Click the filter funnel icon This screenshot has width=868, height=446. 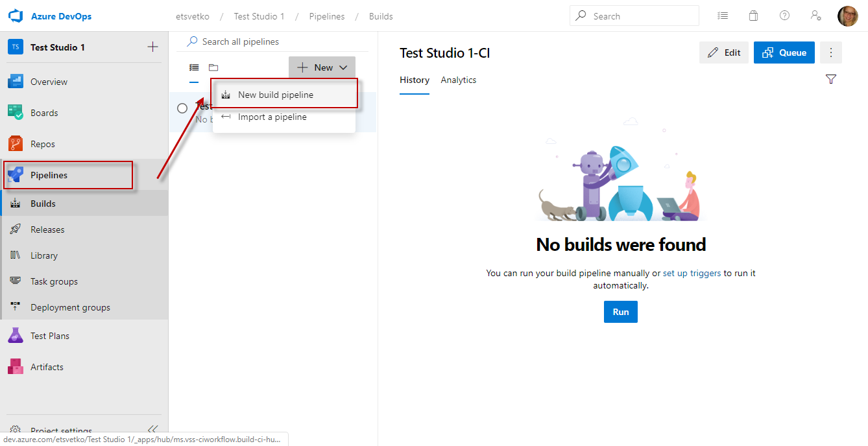coord(831,79)
